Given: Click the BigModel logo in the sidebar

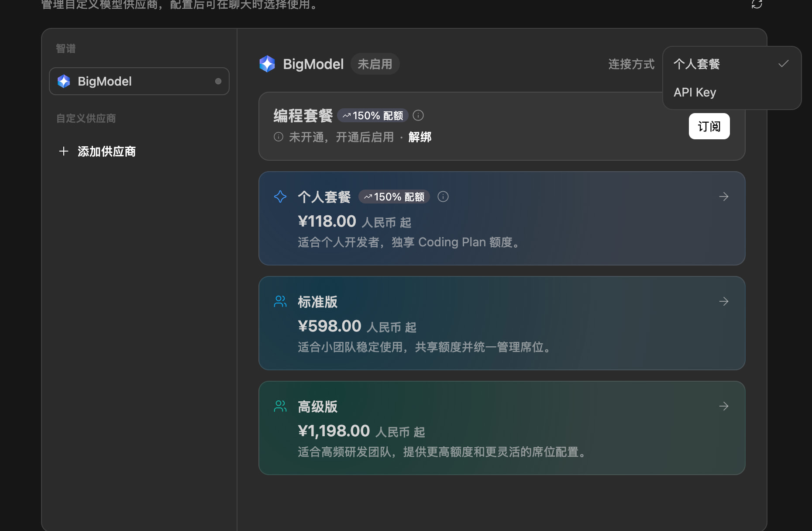Looking at the screenshot, I should (x=64, y=81).
